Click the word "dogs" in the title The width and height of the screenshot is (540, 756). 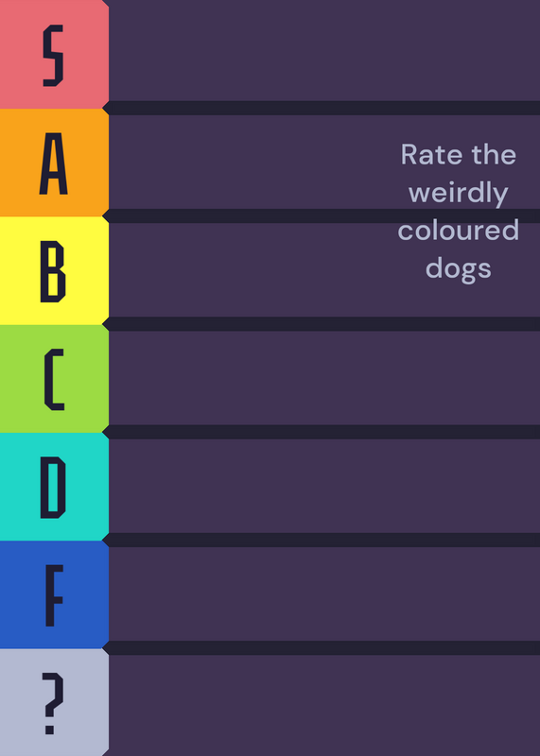[459, 269]
